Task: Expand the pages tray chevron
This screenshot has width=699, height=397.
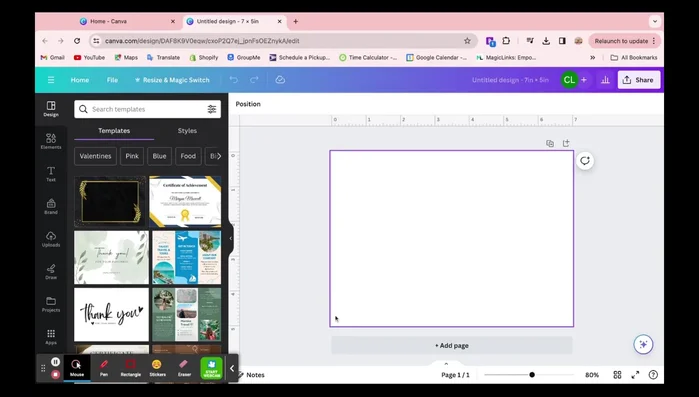Action: click(446, 364)
